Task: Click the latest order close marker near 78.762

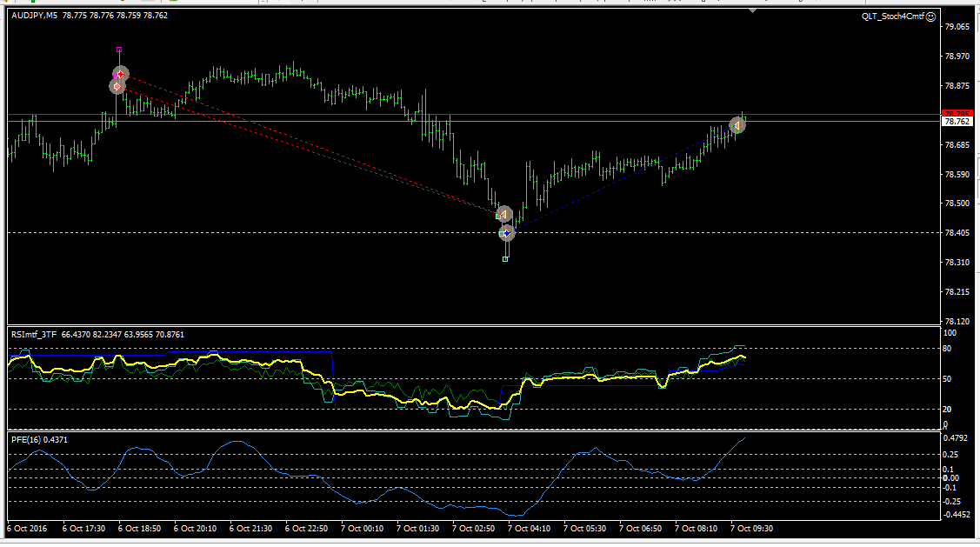Action: click(737, 125)
